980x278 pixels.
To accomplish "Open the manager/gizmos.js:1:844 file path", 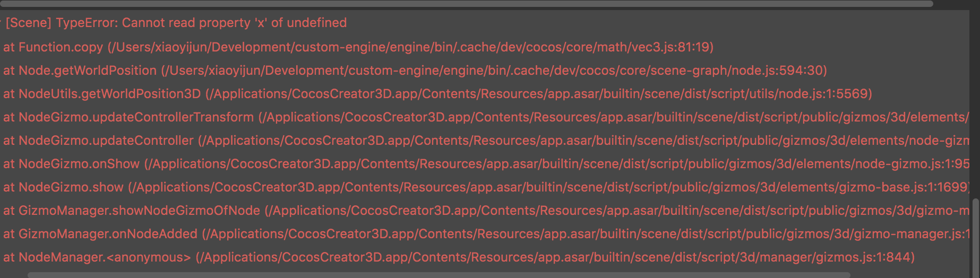I will (x=555, y=257).
